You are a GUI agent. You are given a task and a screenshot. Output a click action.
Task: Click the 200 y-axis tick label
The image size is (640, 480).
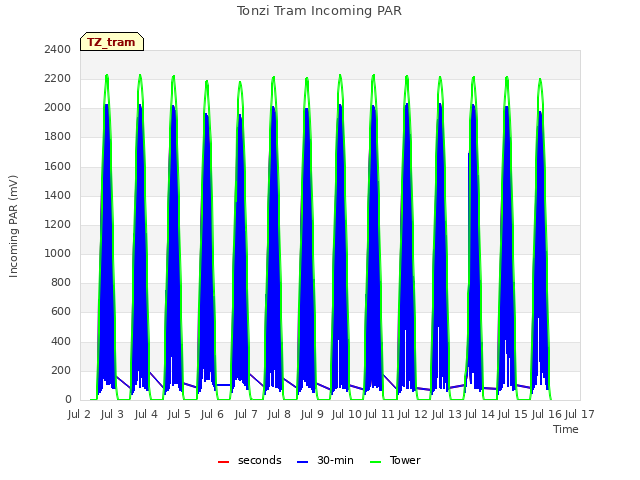[x=61, y=371]
